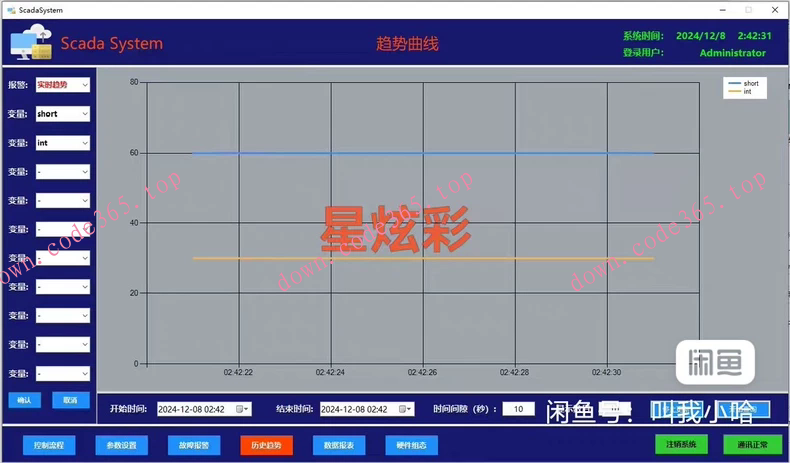
Task: Click the green 注销系统 button
Action: pyautogui.click(x=681, y=444)
